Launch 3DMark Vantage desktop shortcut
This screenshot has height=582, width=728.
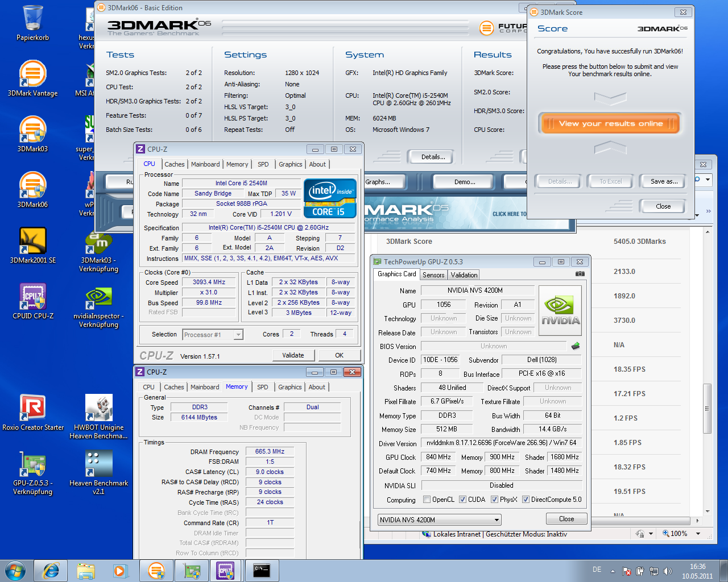point(32,78)
